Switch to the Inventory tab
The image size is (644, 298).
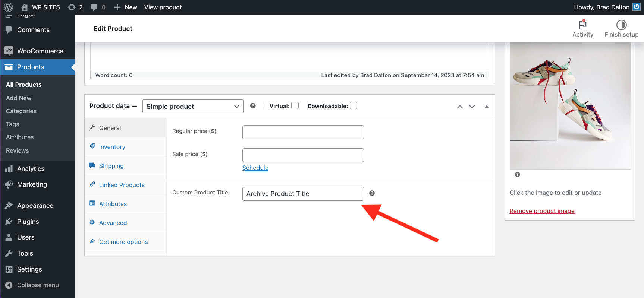click(112, 147)
